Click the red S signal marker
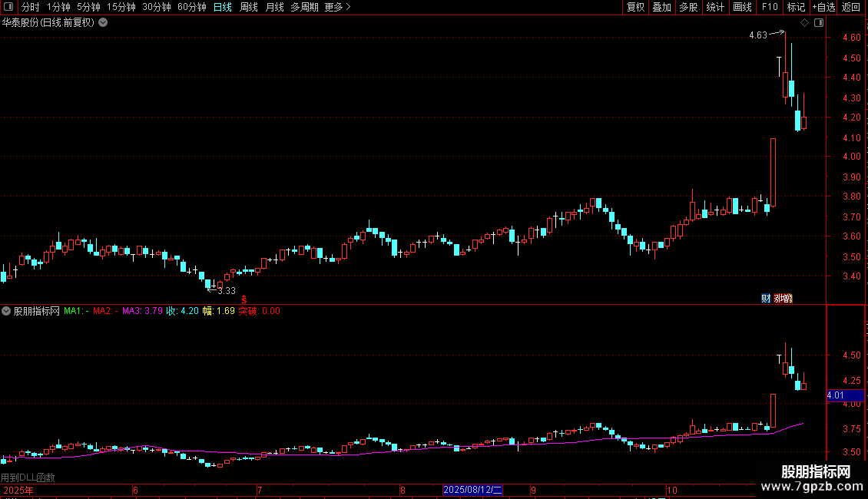 (x=244, y=299)
